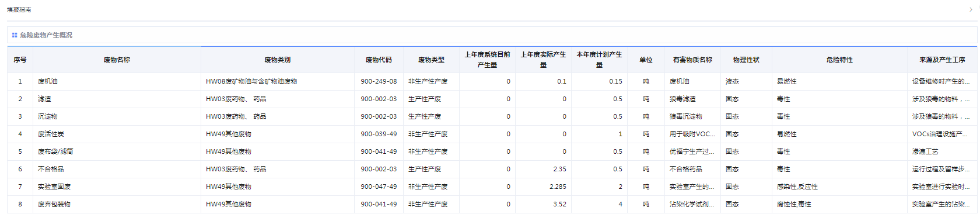Click the 物理性状 column header
This screenshot has height=214, width=980.
coord(746,60)
